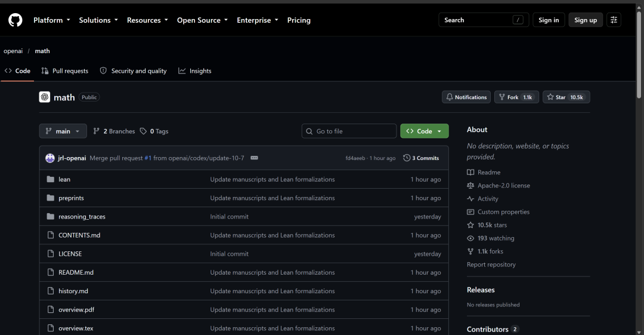Click the README.md file icon
Screen dimensions: 644x335
pos(51,272)
